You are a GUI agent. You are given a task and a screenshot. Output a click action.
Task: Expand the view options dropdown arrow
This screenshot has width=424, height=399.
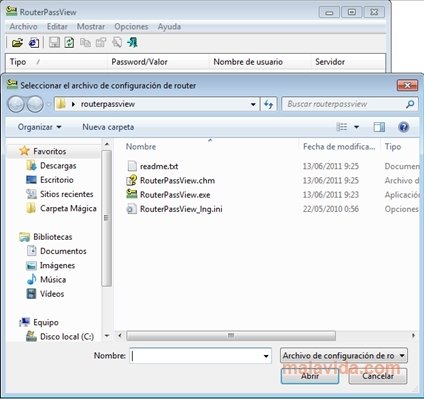(x=356, y=127)
